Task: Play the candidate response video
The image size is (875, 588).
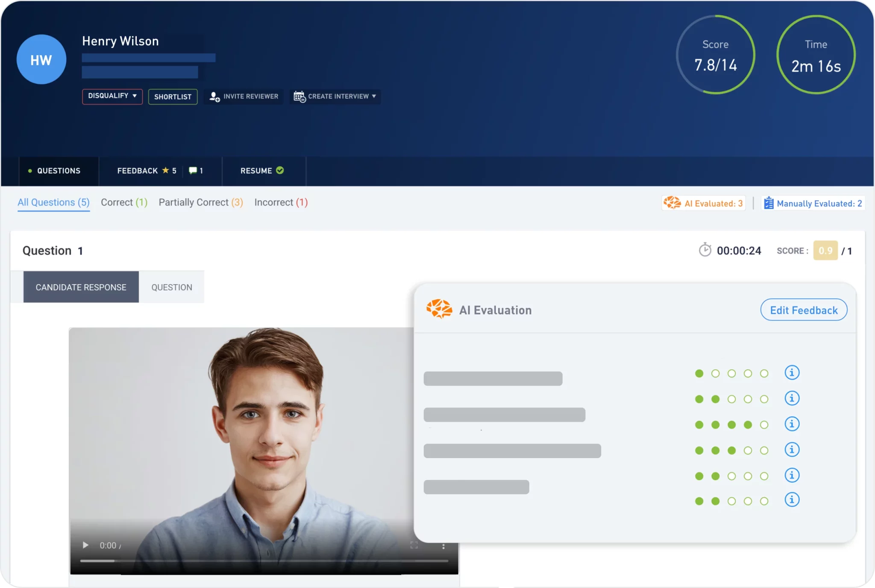Action: (x=85, y=545)
